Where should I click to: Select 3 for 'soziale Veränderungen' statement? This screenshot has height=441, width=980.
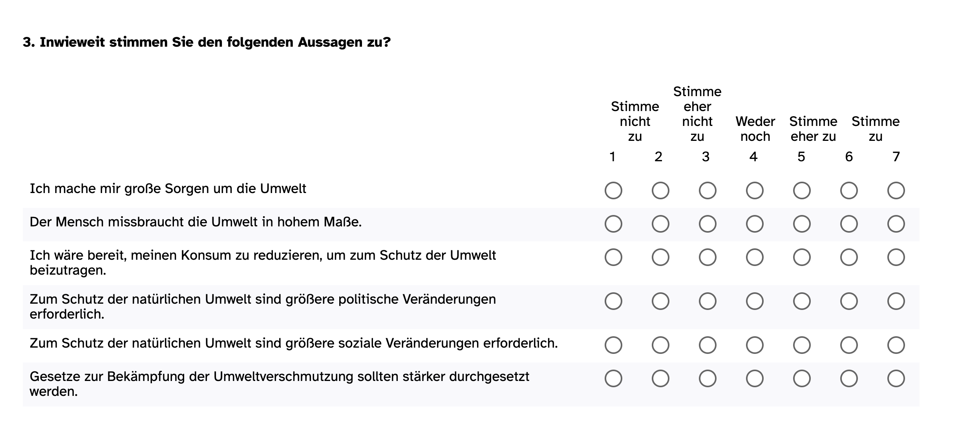pyautogui.click(x=708, y=345)
